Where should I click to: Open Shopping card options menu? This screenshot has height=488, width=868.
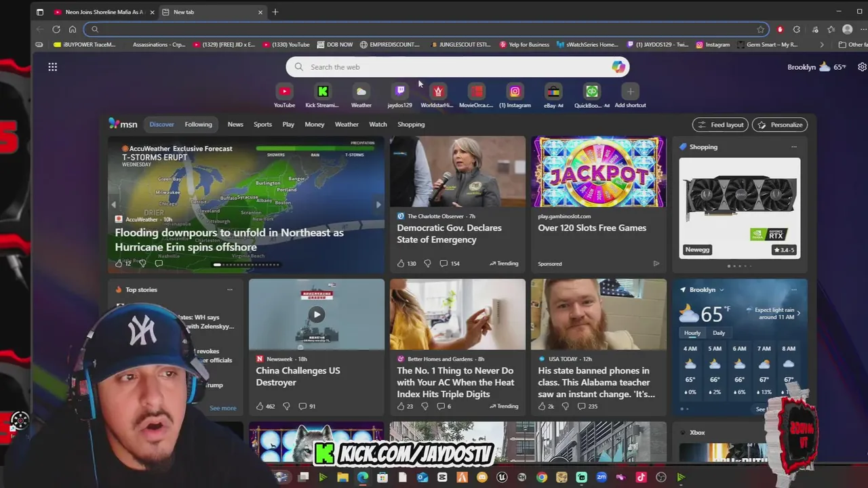click(793, 147)
